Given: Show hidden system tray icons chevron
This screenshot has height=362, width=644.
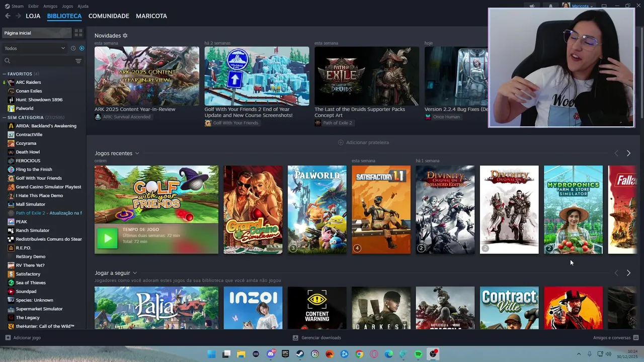Looking at the screenshot, I should [579, 354].
